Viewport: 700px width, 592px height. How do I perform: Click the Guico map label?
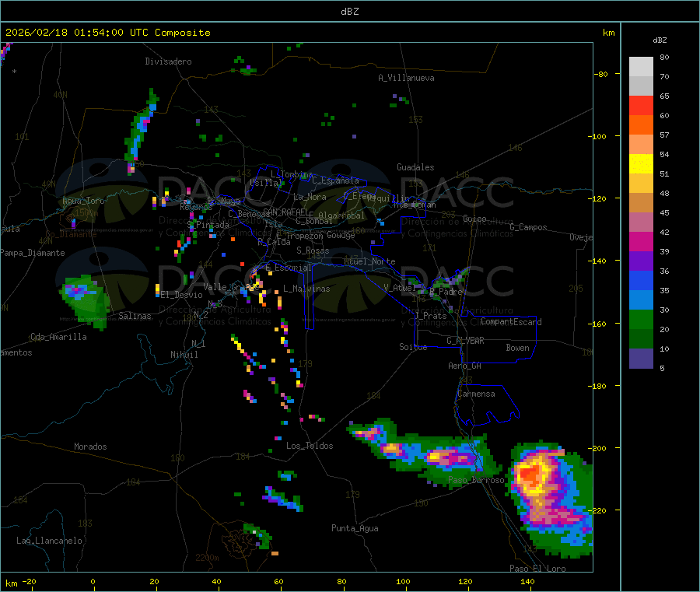(474, 219)
